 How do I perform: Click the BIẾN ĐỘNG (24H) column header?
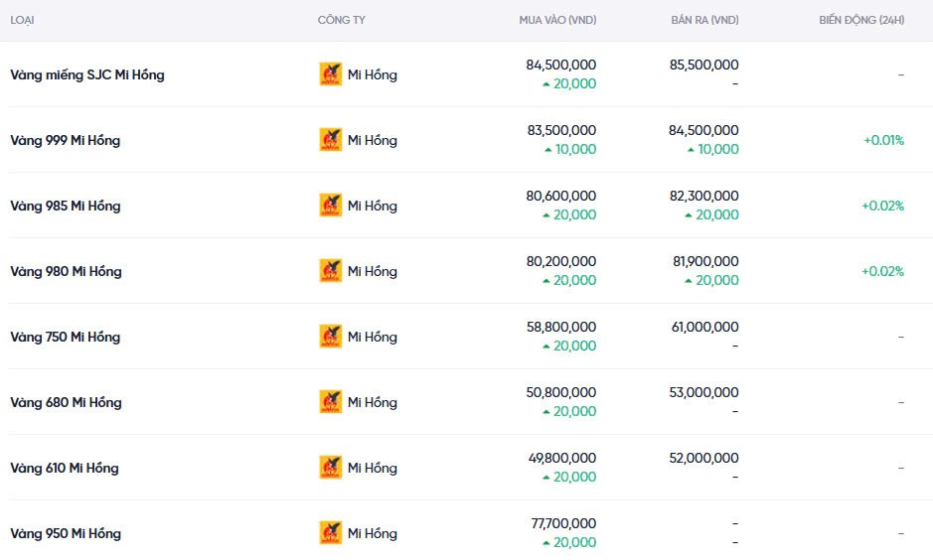861,20
